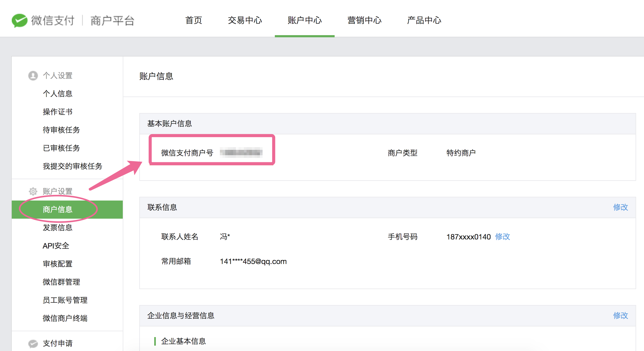644x351 pixels.
Task: Go to 员工账号管理 in the sidebar
Action: (65, 300)
